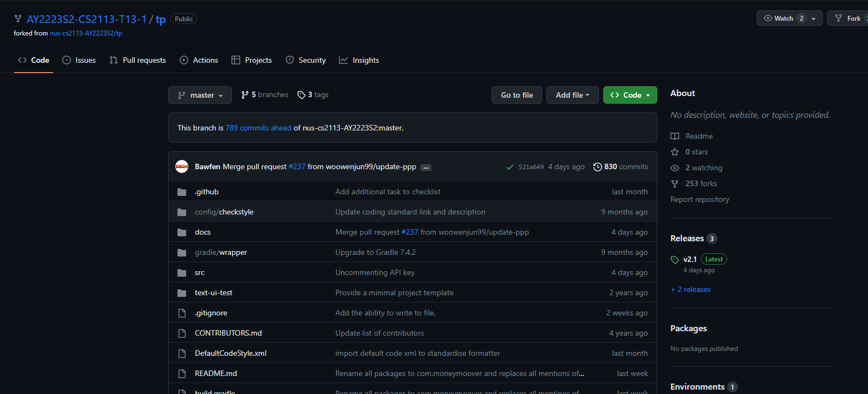Screen dimensions: 868x394
Task: Open the .gitignore file name
Action: [211, 313]
